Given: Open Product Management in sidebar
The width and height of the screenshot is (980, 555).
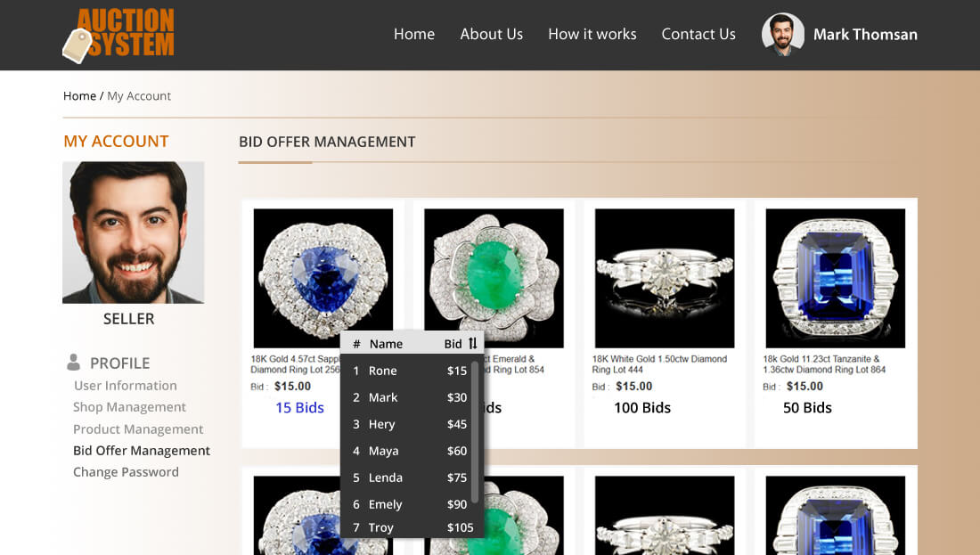Looking at the screenshot, I should point(138,429).
